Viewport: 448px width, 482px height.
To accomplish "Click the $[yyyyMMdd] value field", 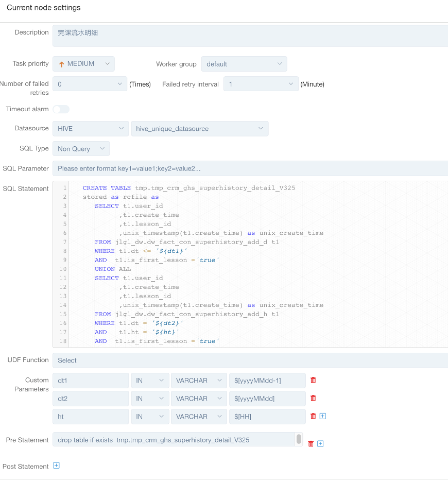I will pyautogui.click(x=267, y=399).
